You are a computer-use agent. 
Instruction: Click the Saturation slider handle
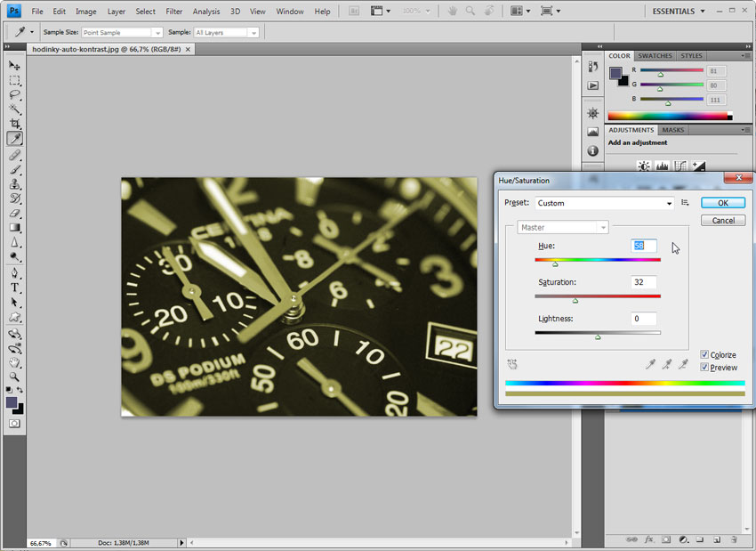coord(575,301)
